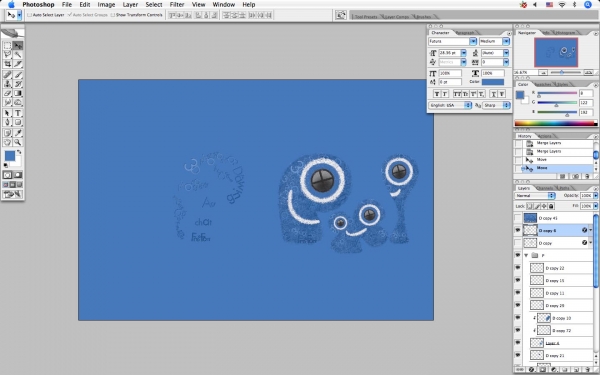Delete layer with Layers panel trash icon
This screenshot has height=375, width=600.
(x=588, y=370)
